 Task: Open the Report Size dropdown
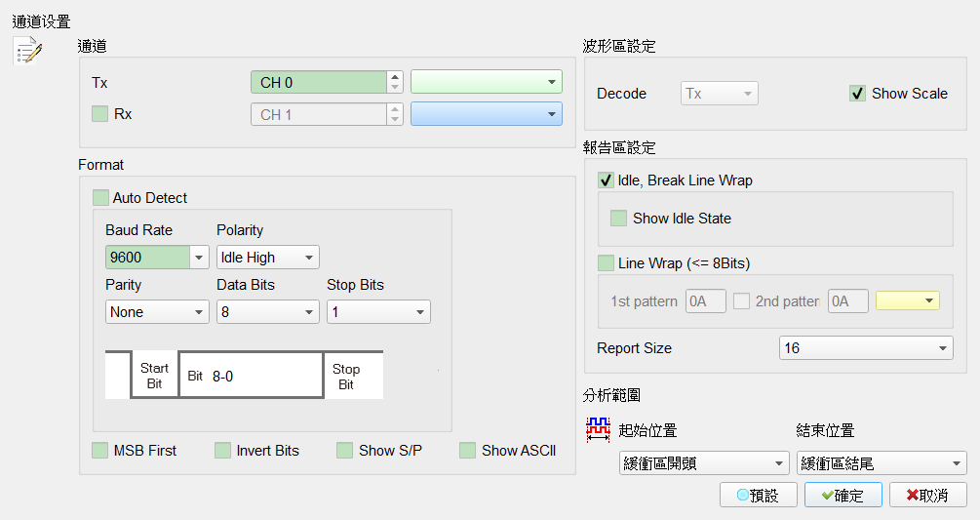(x=866, y=348)
